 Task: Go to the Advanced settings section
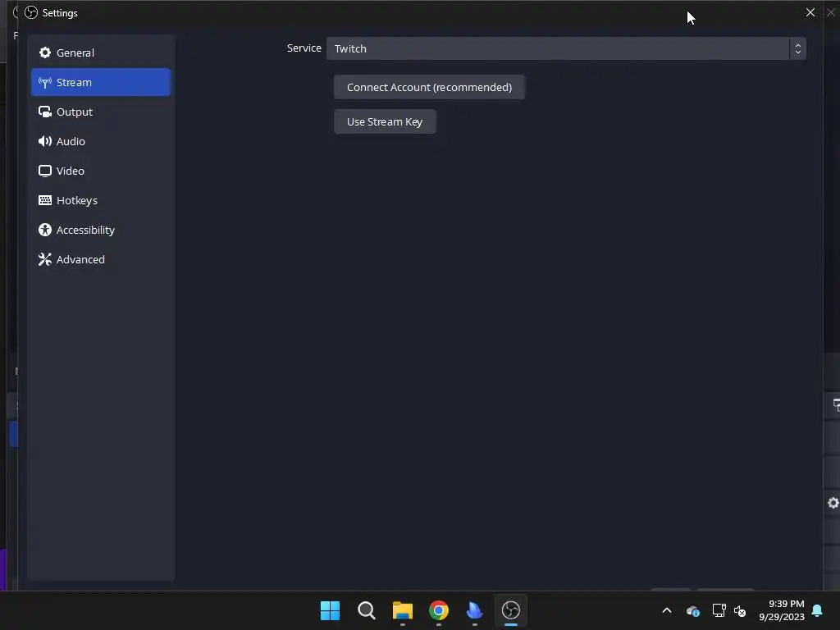click(x=101, y=258)
